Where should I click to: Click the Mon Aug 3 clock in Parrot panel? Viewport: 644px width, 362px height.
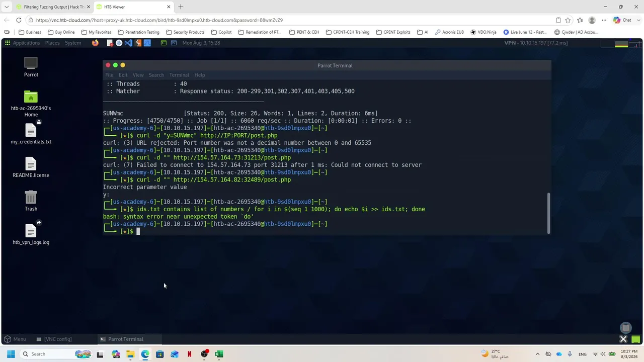201,43
